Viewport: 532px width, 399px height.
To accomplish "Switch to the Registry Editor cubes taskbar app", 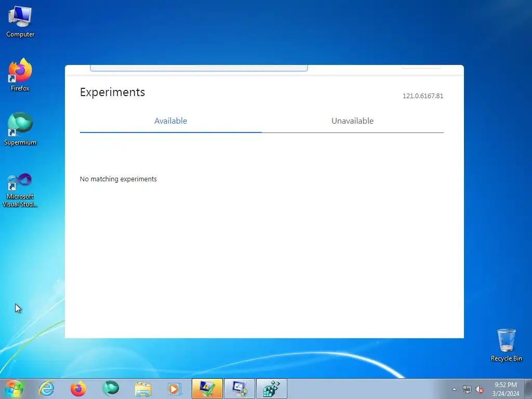I will 271,389.
